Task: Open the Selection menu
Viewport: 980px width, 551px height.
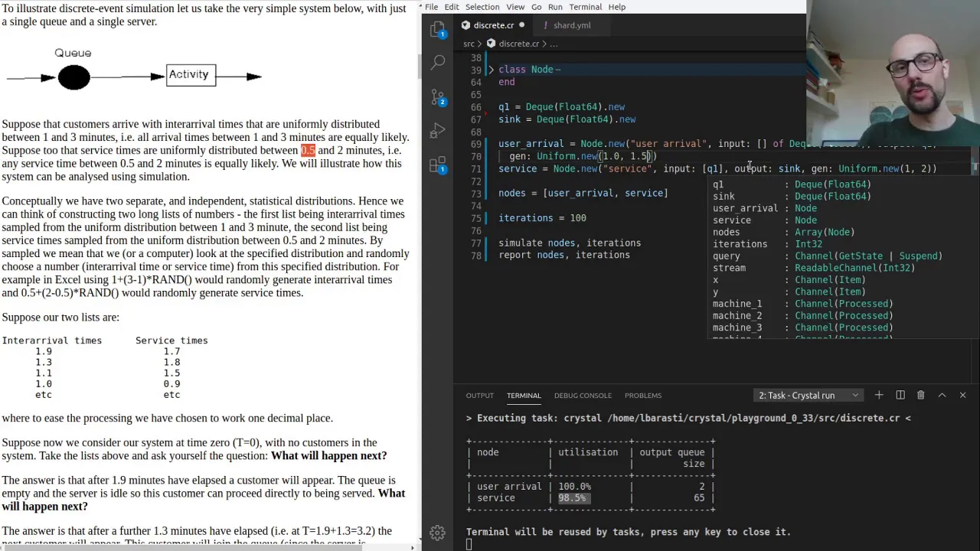Action: click(x=482, y=7)
